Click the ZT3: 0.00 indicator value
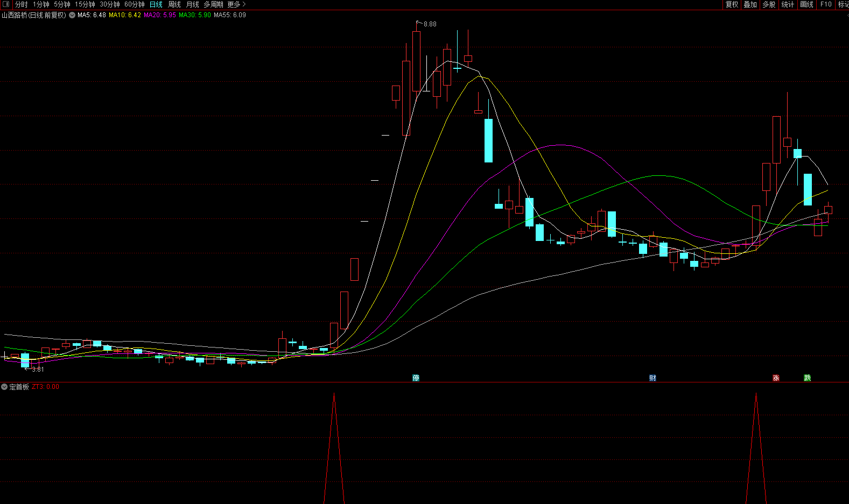The image size is (849, 504). pyautogui.click(x=46, y=387)
